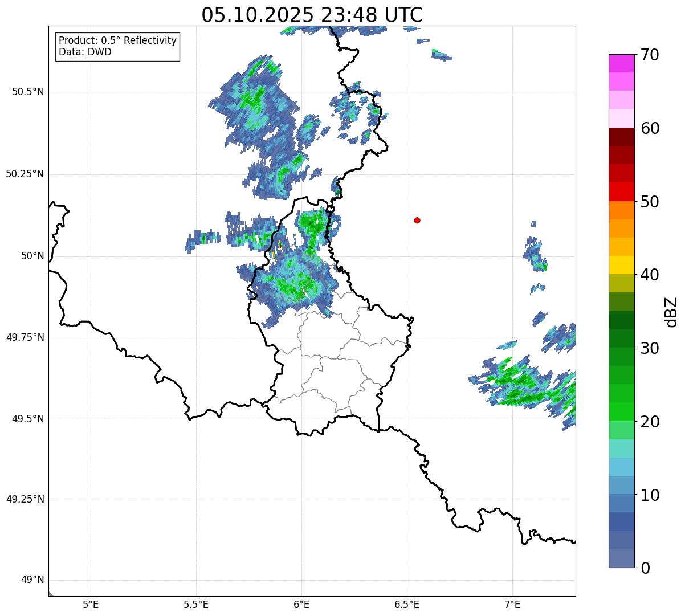This screenshot has height=616, width=685.
Task: Click the colorbar tick label "20"
Action: pos(650,422)
